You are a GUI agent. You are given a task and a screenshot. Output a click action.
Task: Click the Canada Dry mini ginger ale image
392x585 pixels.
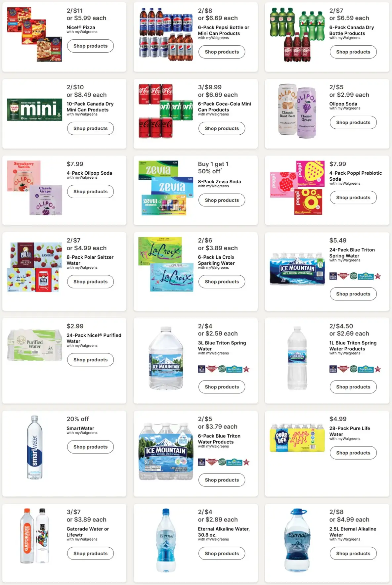coord(34,110)
